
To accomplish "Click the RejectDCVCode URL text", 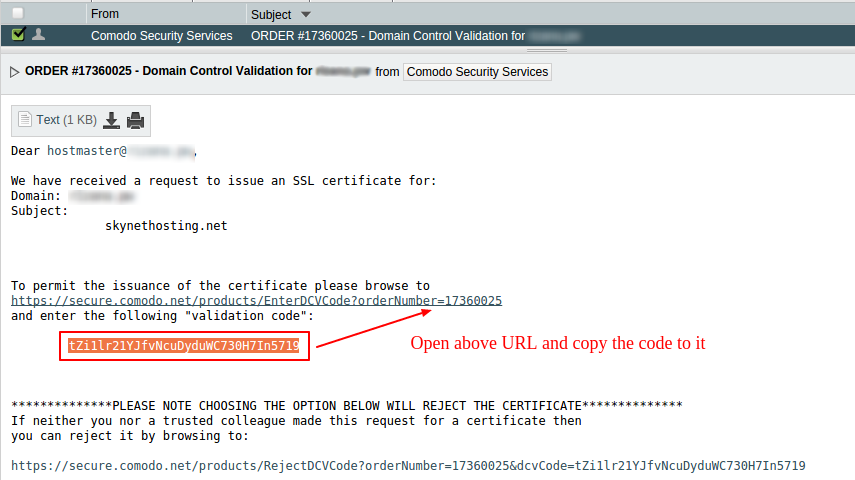I will (408, 465).
